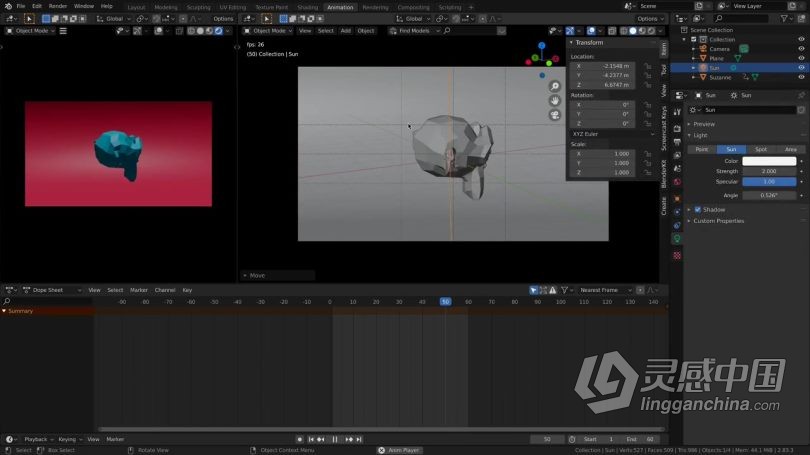This screenshot has width=810, height=455.
Task: Set light type to Point
Action: [x=702, y=149]
